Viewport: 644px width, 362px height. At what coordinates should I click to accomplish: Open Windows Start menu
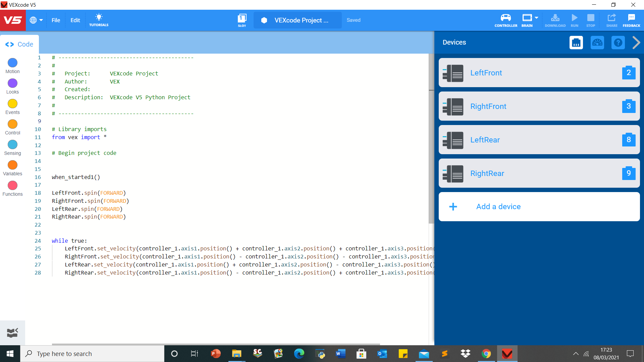[10, 354]
